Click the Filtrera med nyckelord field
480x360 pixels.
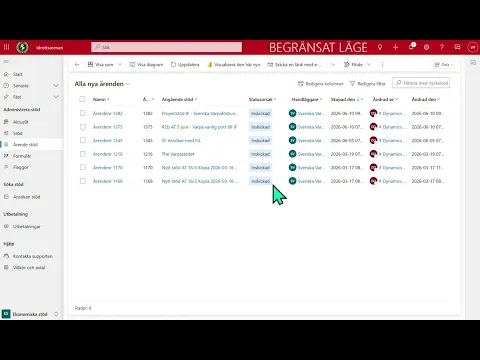[421, 83]
